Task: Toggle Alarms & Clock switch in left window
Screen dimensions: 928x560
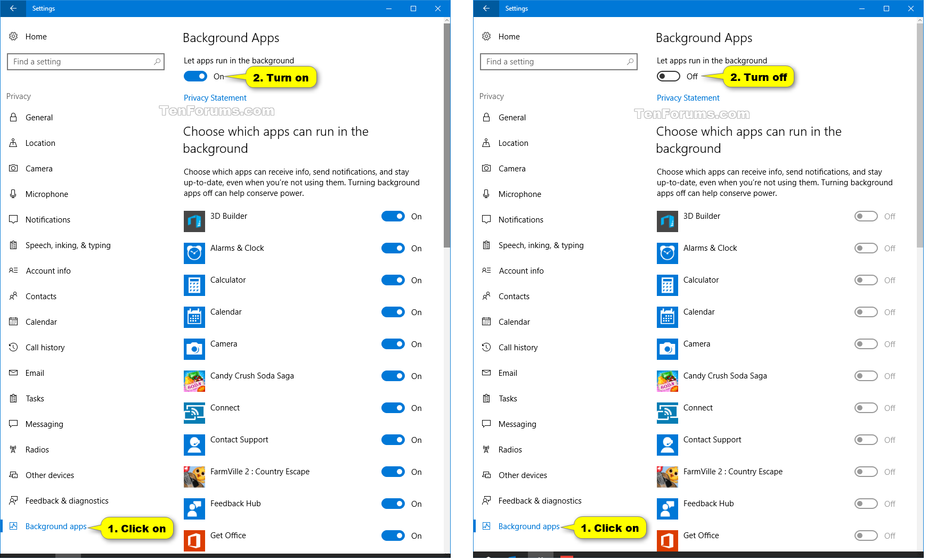Action: click(x=393, y=248)
